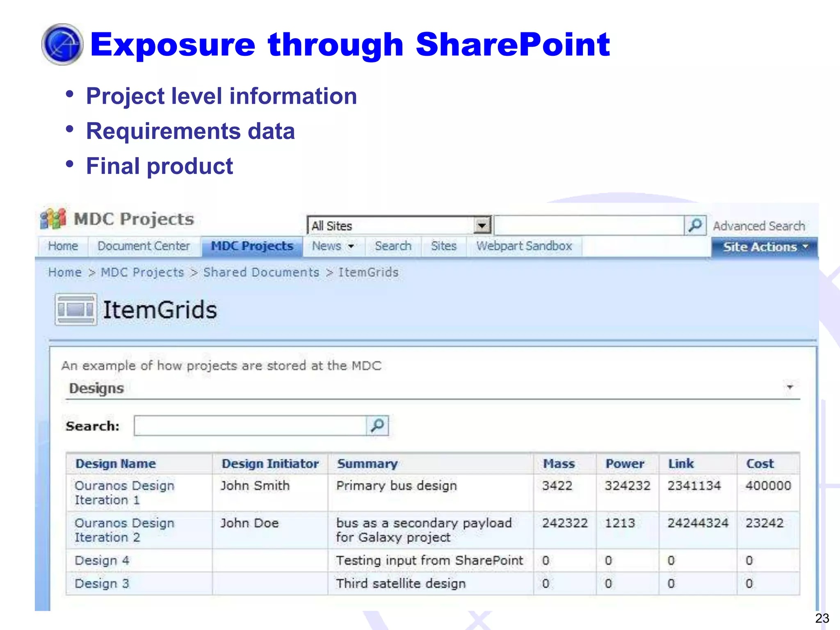Open the Site Actions menu
The width and height of the screenshot is (840, 630).
pyautogui.click(x=765, y=247)
